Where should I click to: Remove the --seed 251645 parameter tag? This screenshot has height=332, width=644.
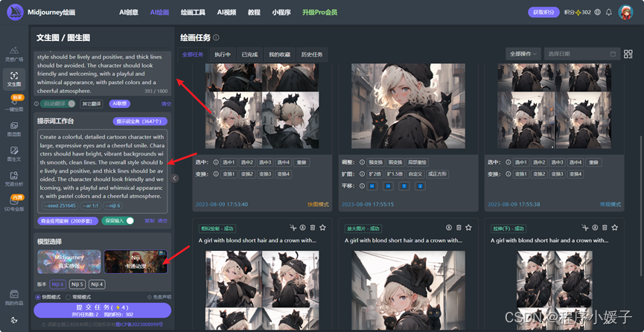60,206
